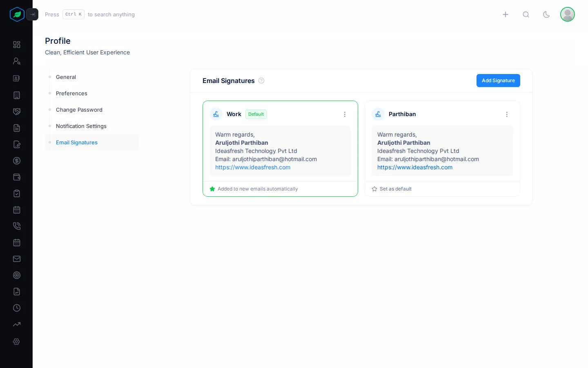Screen dimensions: 588x368
Task: Click 'Aruljothi Parthiban' in the Work signature
Action: click(242, 143)
